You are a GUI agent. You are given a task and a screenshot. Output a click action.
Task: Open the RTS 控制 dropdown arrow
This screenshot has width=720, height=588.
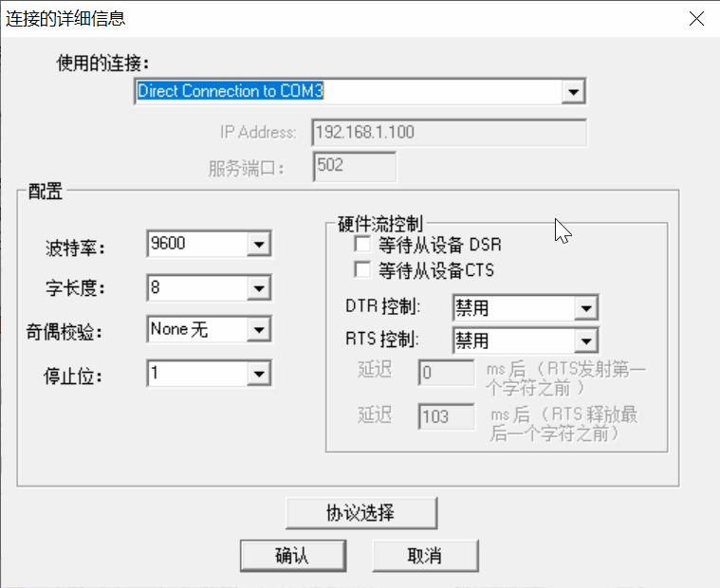coord(586,340)
